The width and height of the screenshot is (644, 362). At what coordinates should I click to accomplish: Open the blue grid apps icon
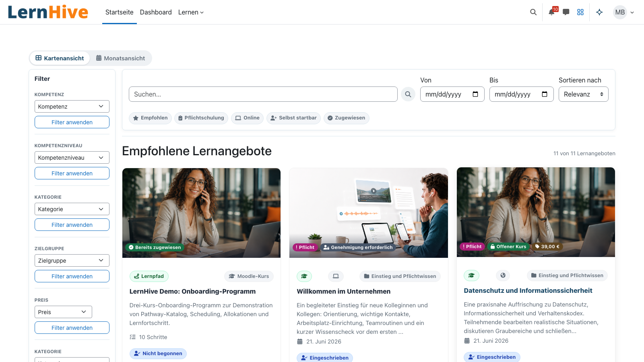(x=580, y=12)
